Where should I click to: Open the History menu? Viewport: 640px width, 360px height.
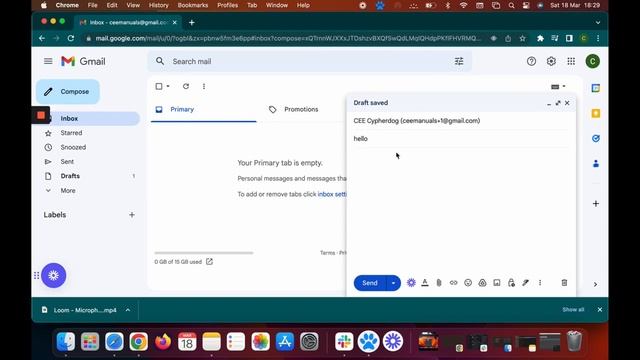(x=158, y=5)
